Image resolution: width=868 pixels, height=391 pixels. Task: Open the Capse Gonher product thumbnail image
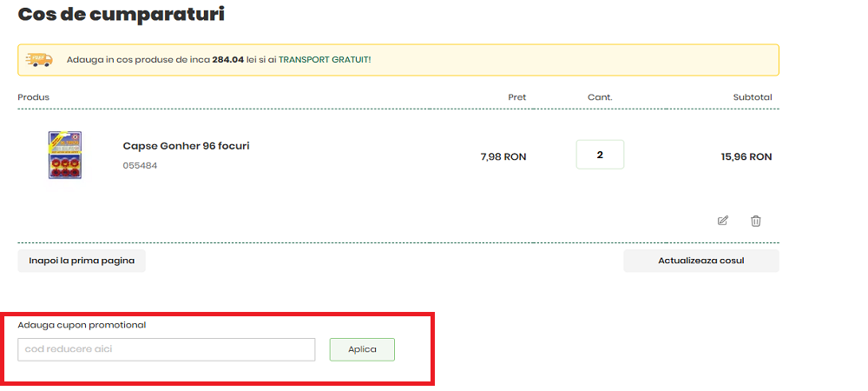[65, 156]
